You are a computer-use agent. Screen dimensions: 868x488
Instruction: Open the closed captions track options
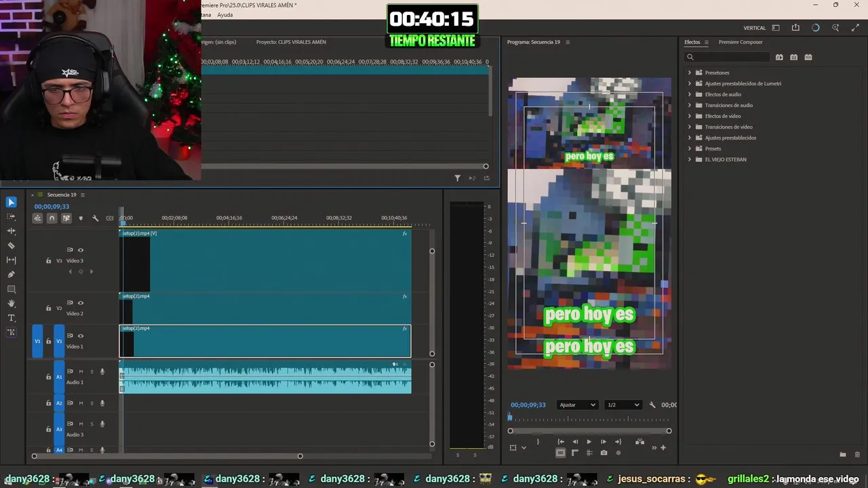[x=110, y=218]
